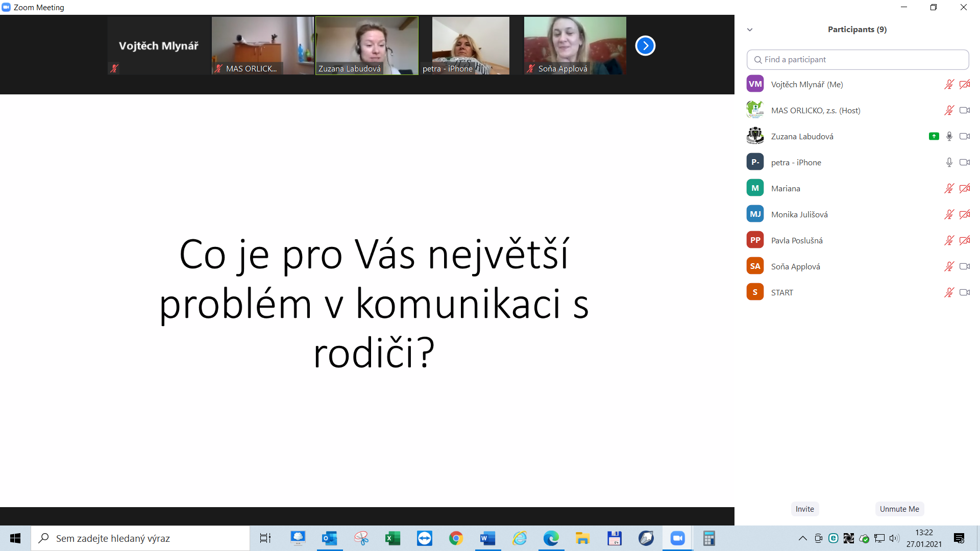
Task: Select petra - iPhone's video tile
Action: pos(470,45)
